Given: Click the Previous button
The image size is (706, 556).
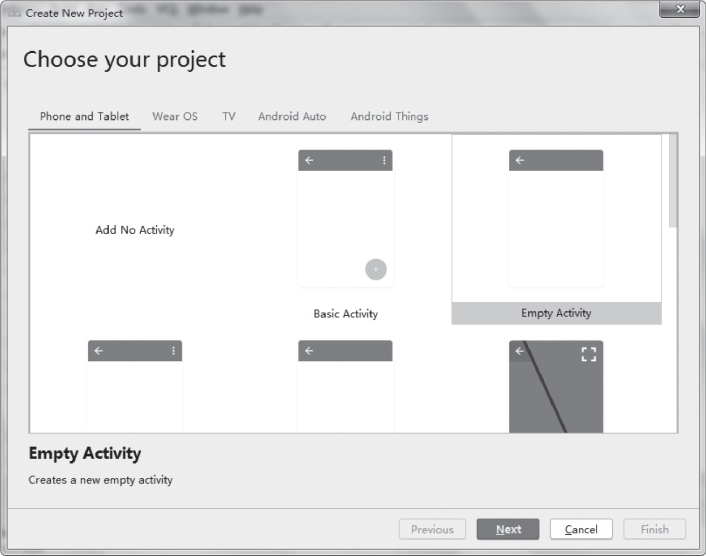Looking at the screenshot, I should click(432, 529).
